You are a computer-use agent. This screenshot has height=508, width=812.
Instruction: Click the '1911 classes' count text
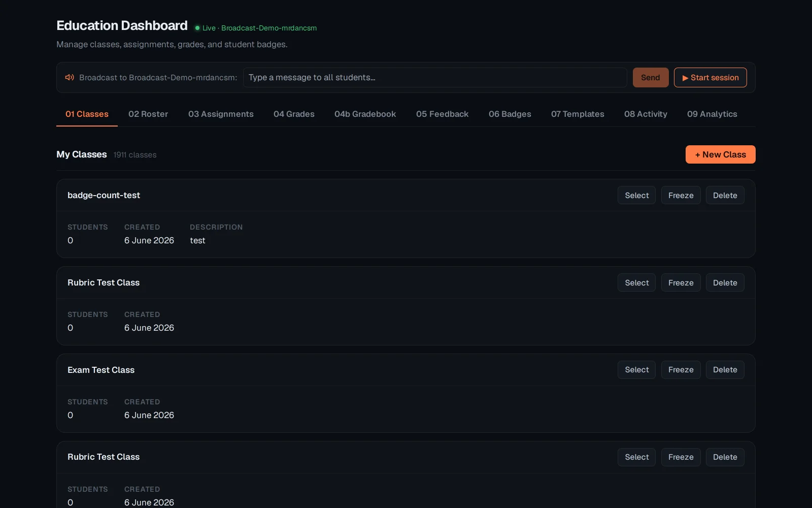pyautogui.click(x=135, y=155)
